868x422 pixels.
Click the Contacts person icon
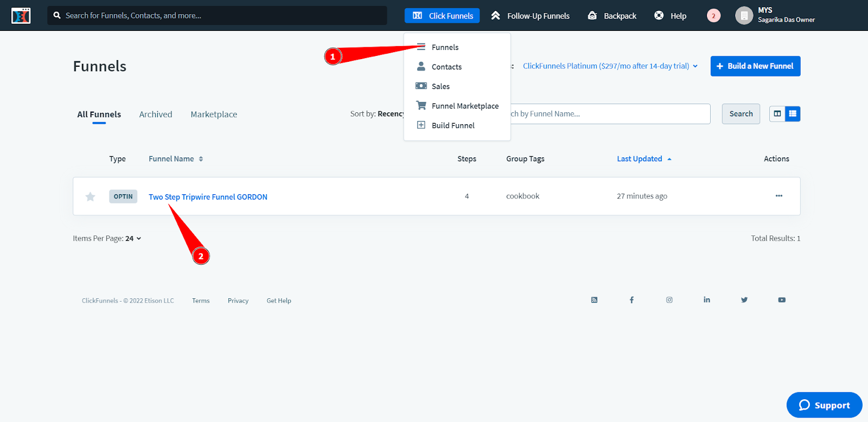tap(421, 66)
